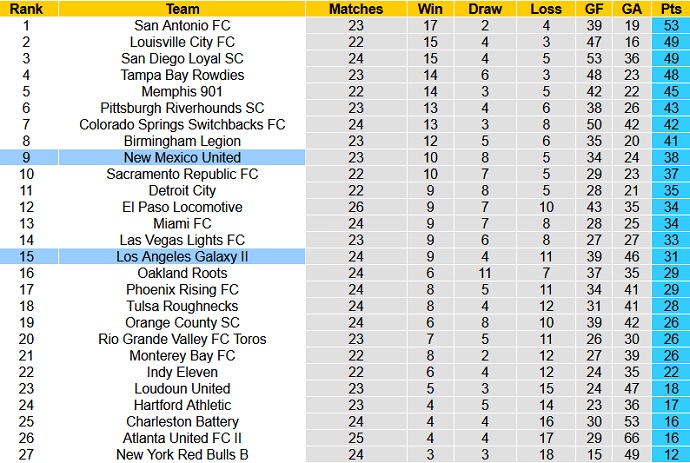690x463 pixels.
Task: Click the Pts column header
Action: [x=669, y=9]
